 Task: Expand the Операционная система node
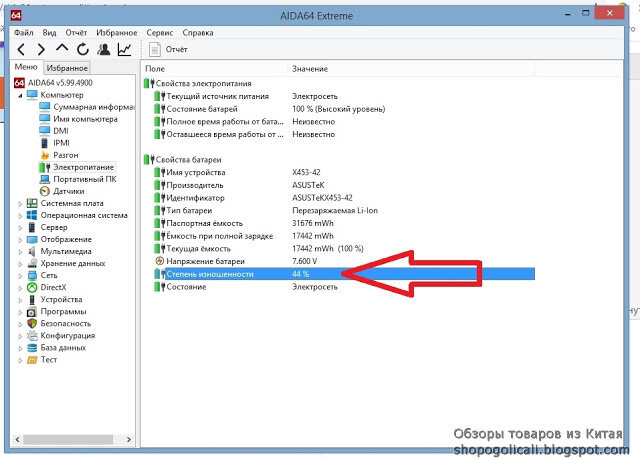click(20, 216)
